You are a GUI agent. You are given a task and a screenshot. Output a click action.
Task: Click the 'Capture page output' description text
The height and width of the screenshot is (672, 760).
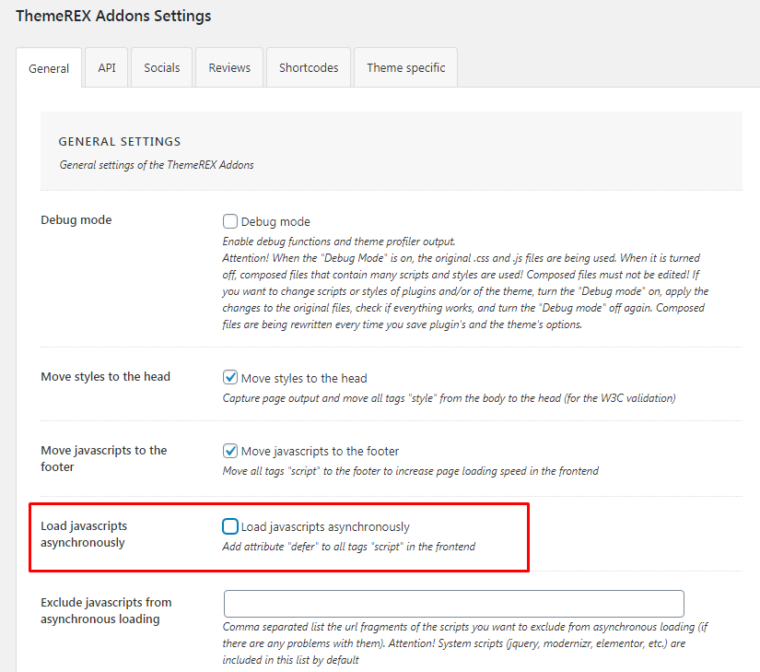pos(448,398)
